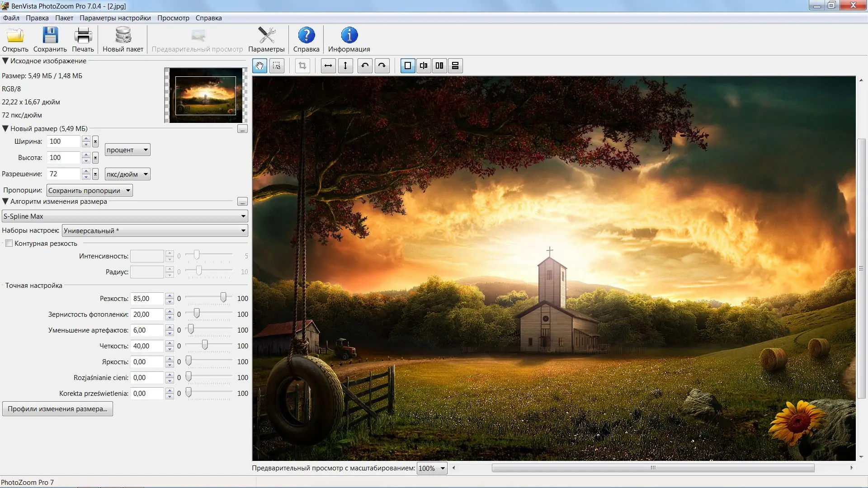Enable the Контурная резкость checkbox

pyautogui.click(x=9, y=243)
